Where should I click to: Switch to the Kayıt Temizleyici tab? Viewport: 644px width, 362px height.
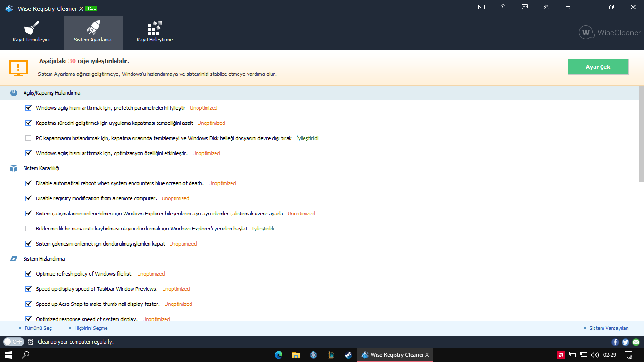point(31,33)
